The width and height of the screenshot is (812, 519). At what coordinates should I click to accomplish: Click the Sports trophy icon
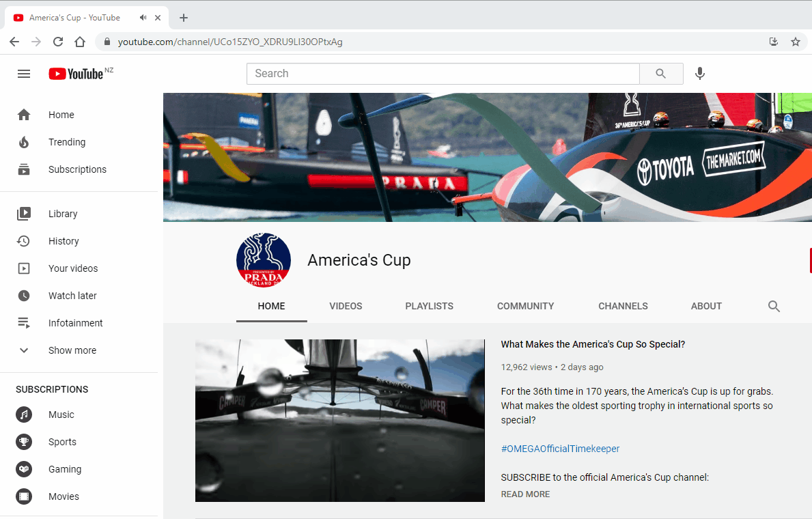tap(24, 442)
